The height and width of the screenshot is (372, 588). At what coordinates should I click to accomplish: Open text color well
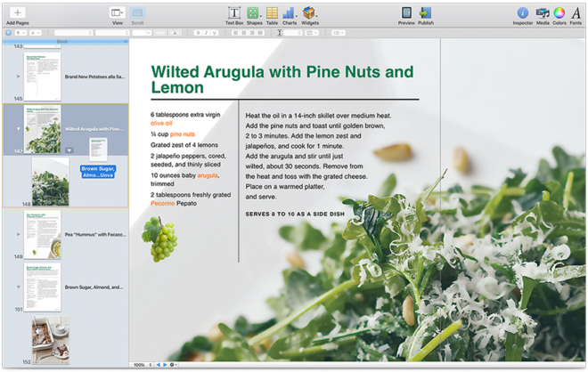pos(160,33)
